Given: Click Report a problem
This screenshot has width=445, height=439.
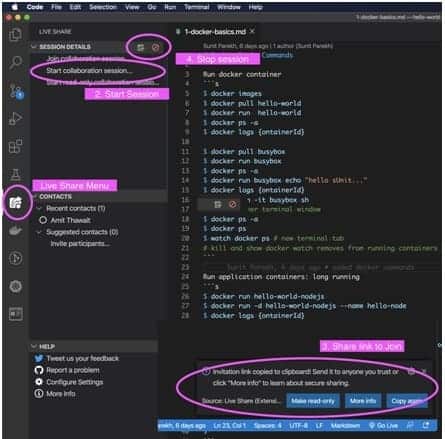Looking at the screenshot, I should [x=73, y=370].
